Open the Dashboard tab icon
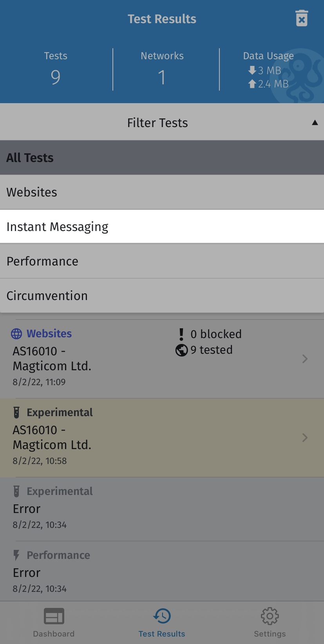Image resolution: width=324 pixels, height=644 pixels. [x=54, y=617]
